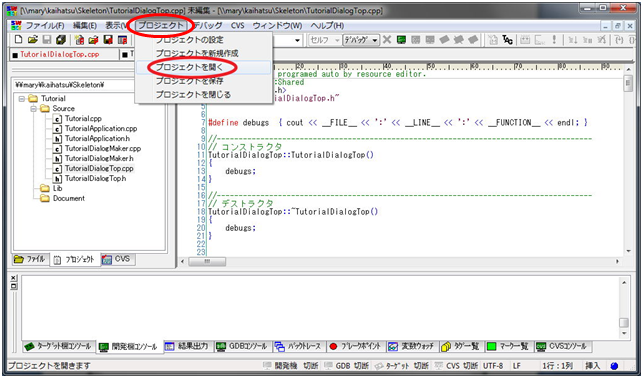Switch to ファイル tab in side panel
The height and width of the screenshot is (378, 643).
(30, 259)
